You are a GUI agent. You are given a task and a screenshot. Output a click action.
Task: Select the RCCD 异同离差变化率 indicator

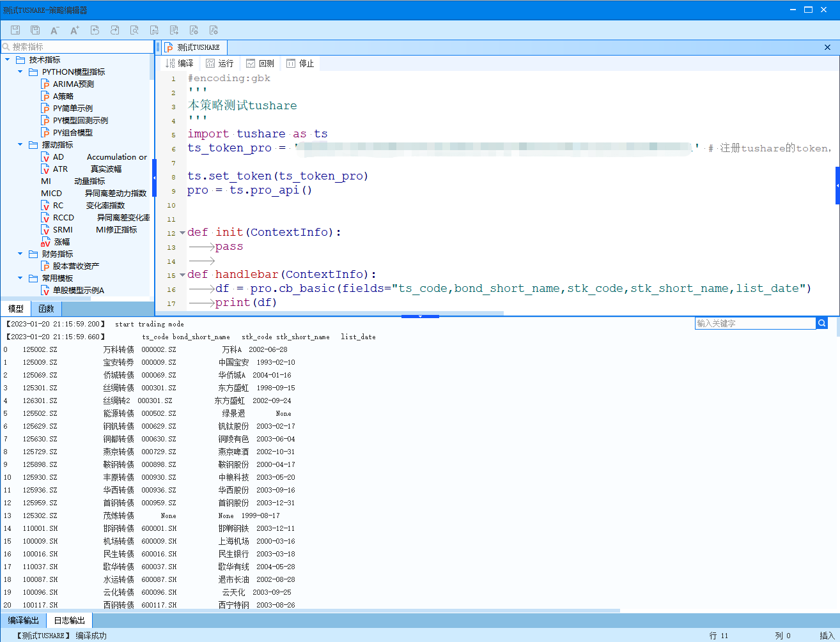[95, 217]
